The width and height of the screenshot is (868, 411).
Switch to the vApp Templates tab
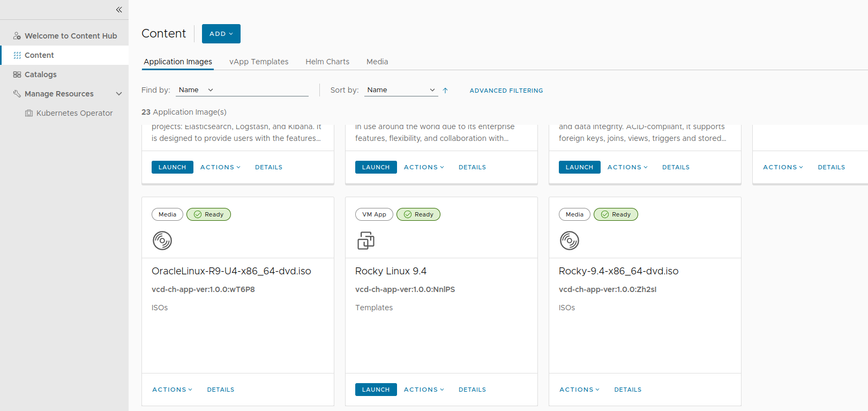point(259,62)
